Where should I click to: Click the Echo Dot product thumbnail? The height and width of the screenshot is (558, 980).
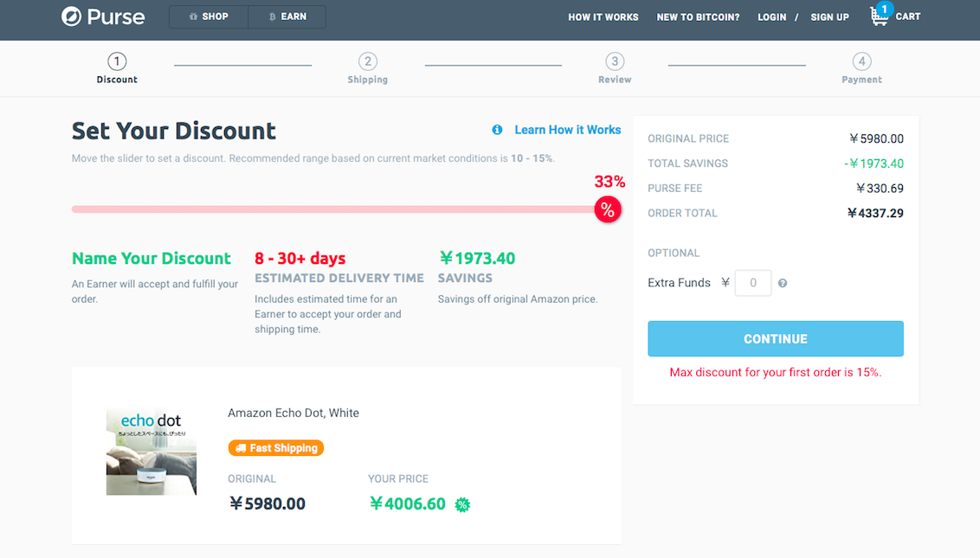(x=152, y=452)
